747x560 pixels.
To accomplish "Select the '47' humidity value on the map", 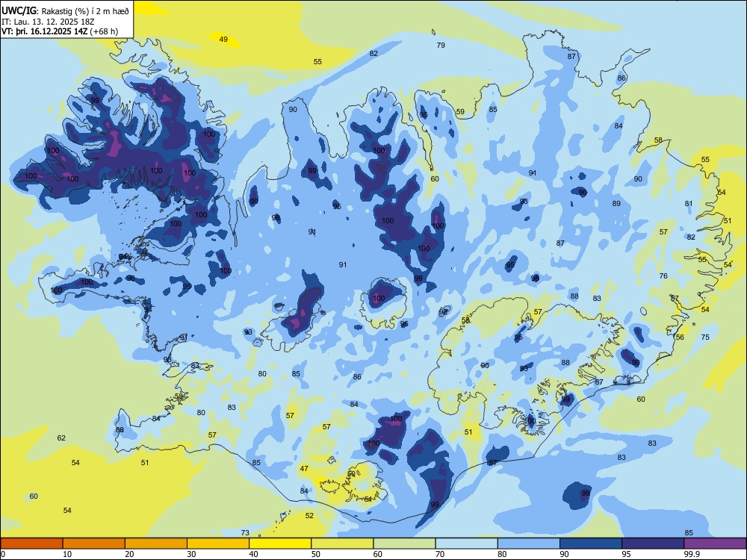I will [x=304, y=469].
